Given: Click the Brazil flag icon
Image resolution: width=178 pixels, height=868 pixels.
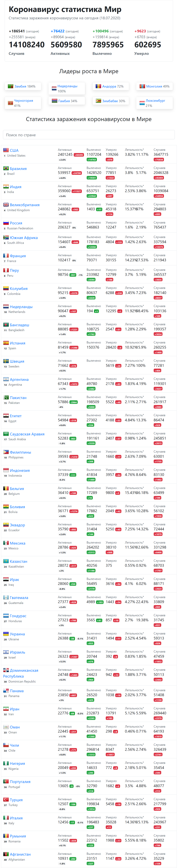Looking at the screenshot, I should click(x=6, y=169).
